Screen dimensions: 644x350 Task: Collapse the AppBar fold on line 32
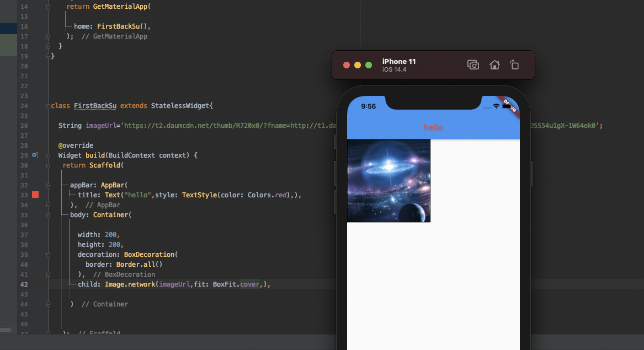[x=48, y=185]
